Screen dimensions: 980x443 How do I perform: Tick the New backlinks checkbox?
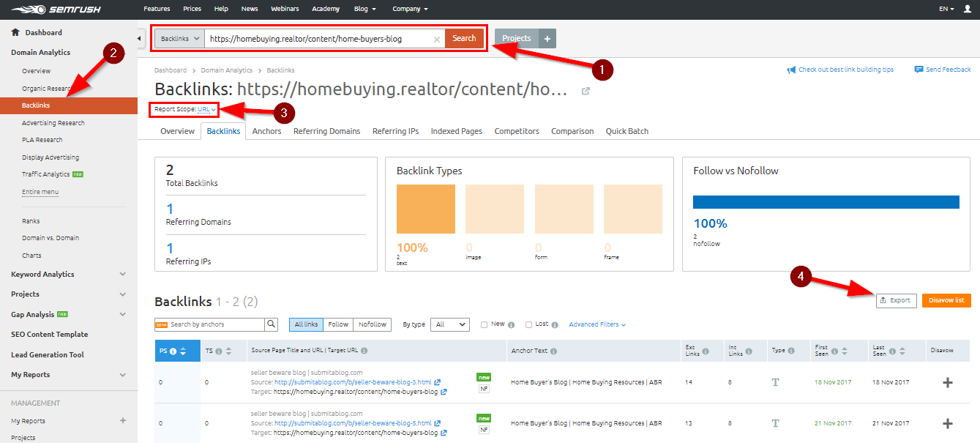tap(484, 324)
